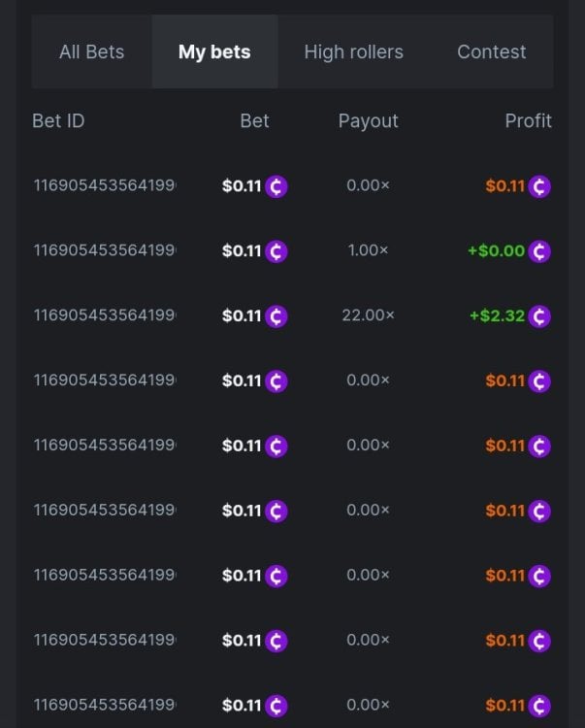The height and width of the screenshot is (728, 585).
Task: Click the first row's profit coin icon
Action: coord(539,186)
